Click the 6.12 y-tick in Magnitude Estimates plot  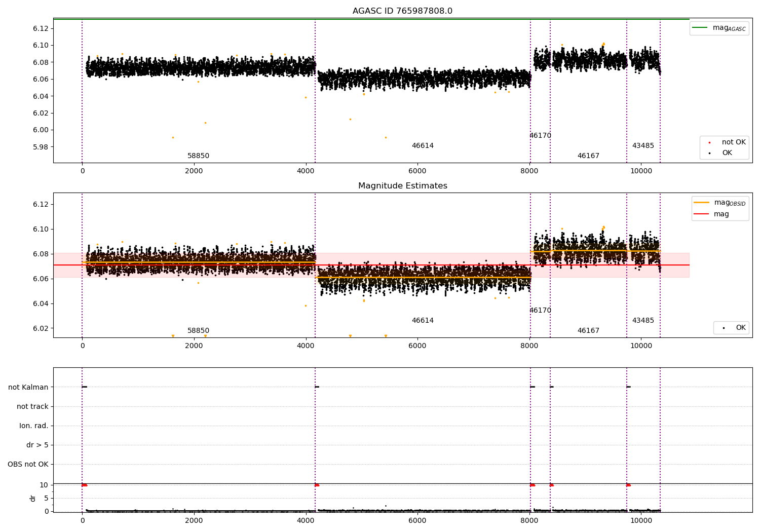tap(41, 204)
